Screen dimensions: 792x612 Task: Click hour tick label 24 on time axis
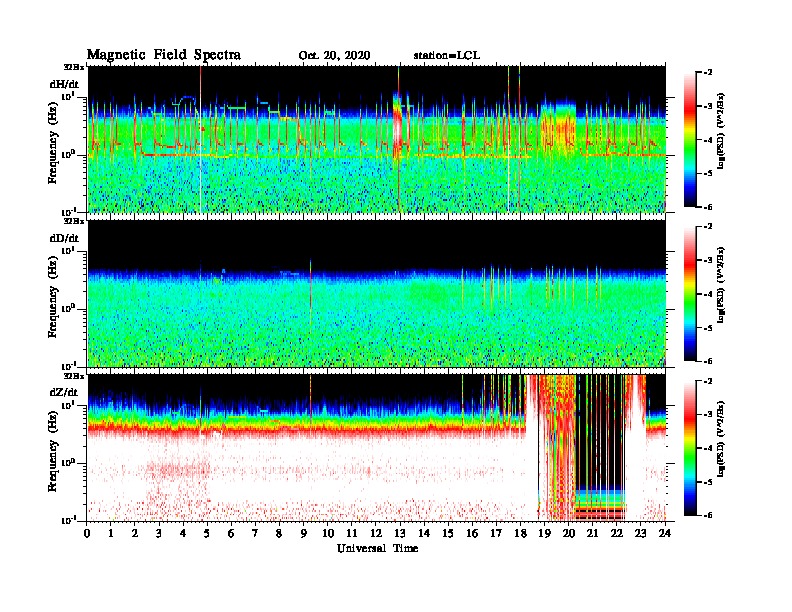(x=665, y=534)
